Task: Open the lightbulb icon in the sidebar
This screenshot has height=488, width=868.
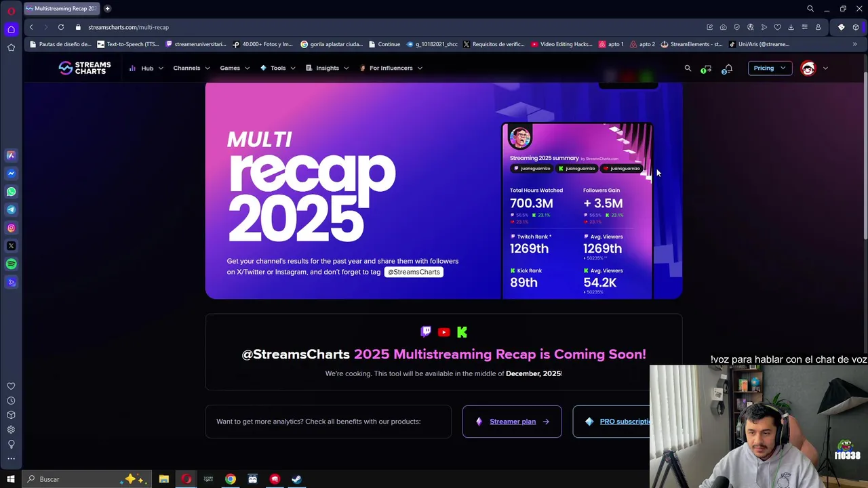Action: (x=11, y=445)
